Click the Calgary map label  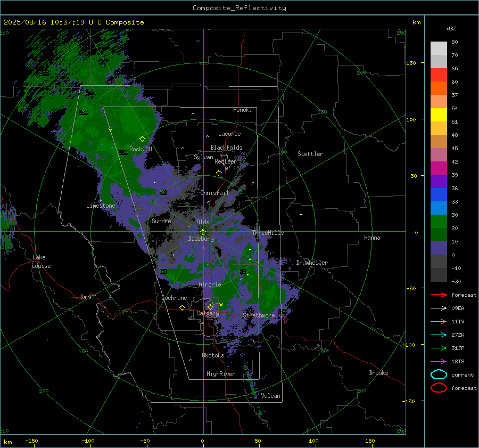point(208,313)
